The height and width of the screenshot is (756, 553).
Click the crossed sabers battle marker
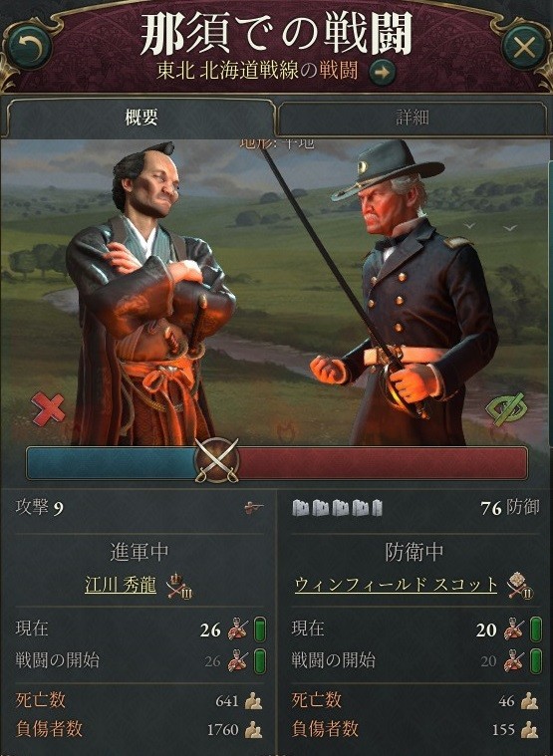[216, 461]
